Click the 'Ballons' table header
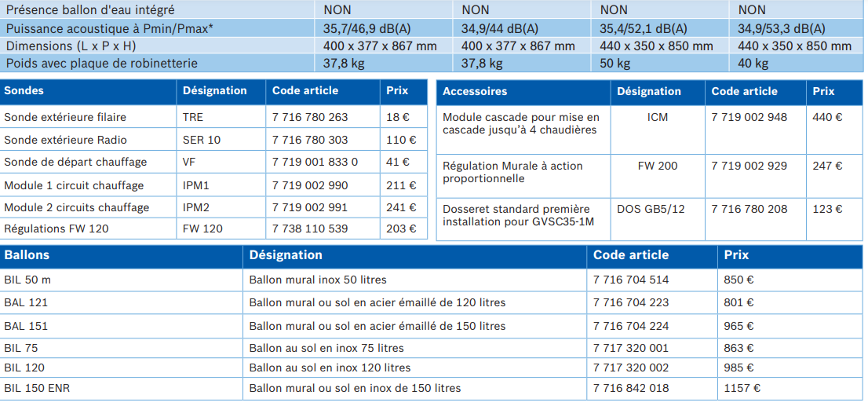The height and width of the screenshot is (406, 868). [x=27, y=254]
